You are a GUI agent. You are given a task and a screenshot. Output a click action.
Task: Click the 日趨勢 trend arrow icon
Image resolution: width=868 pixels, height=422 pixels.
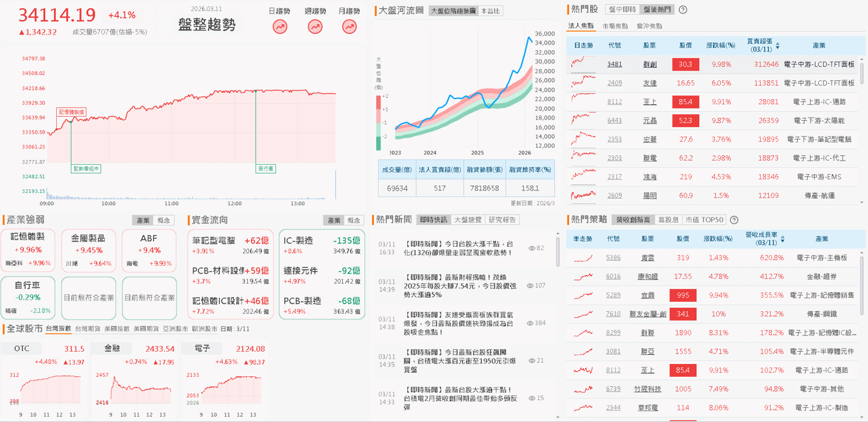pos(280,26)
